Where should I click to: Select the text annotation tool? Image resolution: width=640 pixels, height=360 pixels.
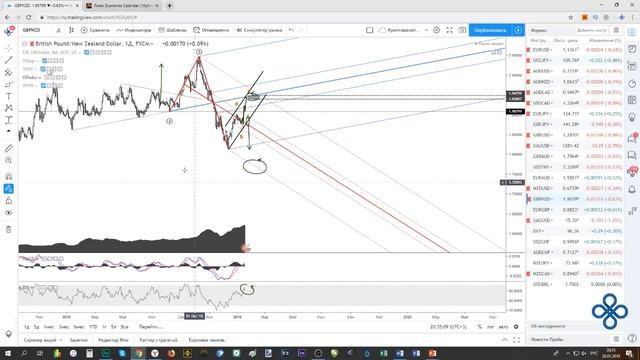click(x=8, y=96)
